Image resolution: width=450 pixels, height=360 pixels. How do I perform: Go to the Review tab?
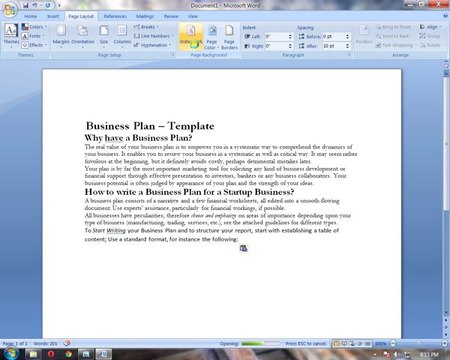[171, 16]
